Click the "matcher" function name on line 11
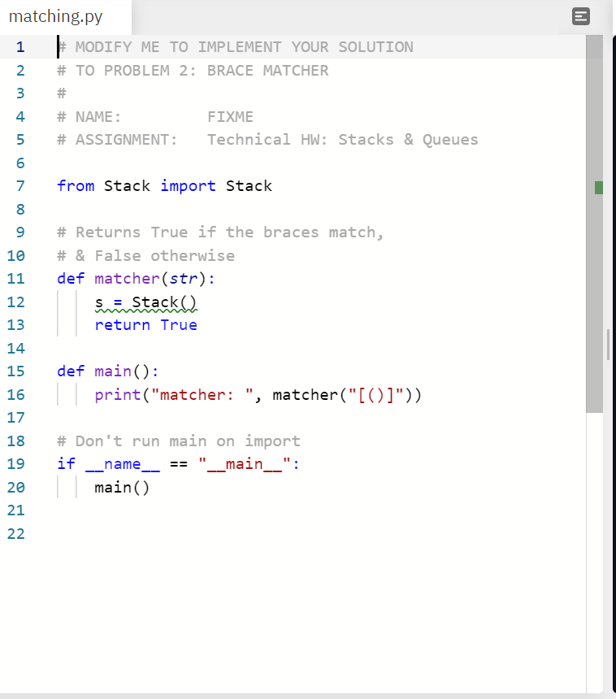 tap(127, 279)
